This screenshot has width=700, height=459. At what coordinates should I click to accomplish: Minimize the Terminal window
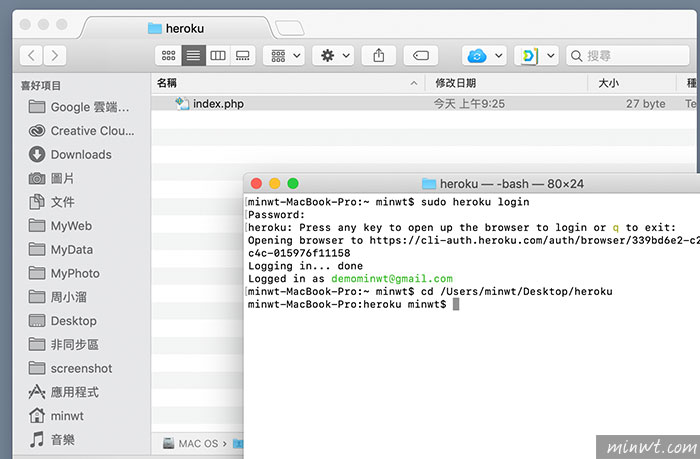[x=275, y=184]
